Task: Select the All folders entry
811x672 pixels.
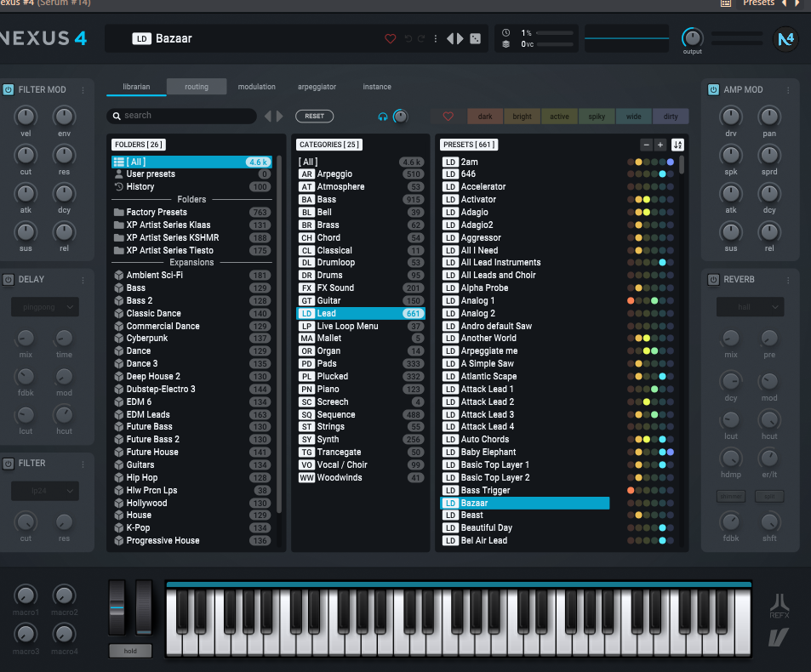Action: 191,162
